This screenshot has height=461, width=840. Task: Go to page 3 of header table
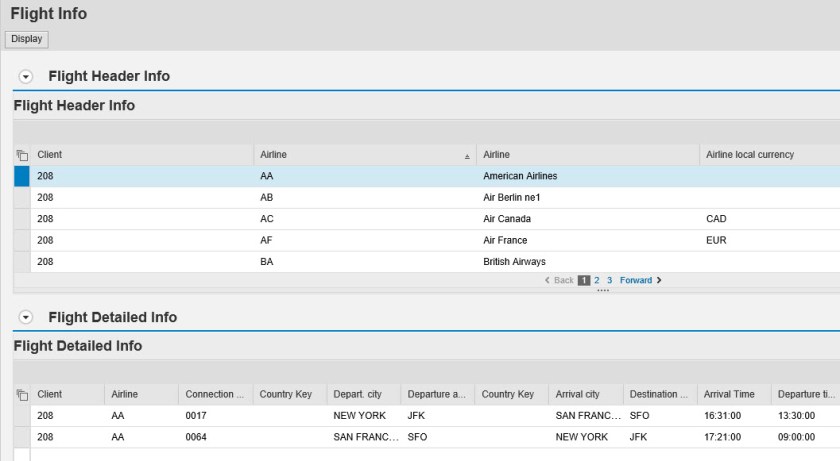pyautogui.click(x=609, y=280)
